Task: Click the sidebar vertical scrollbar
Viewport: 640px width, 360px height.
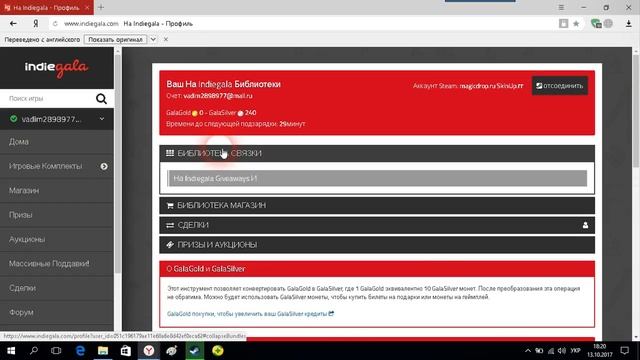Action: pos(118,163)
